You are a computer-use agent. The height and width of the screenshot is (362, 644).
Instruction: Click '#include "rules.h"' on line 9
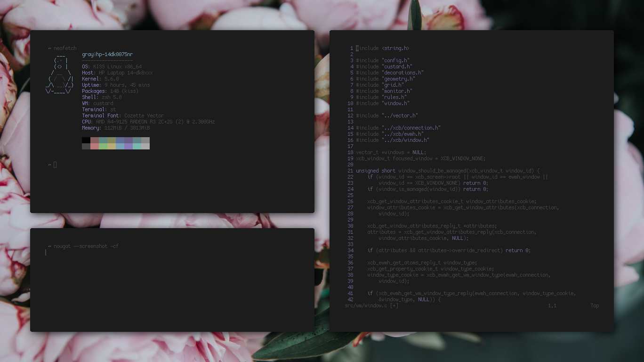pyautogui.click(x=381, y=97)
